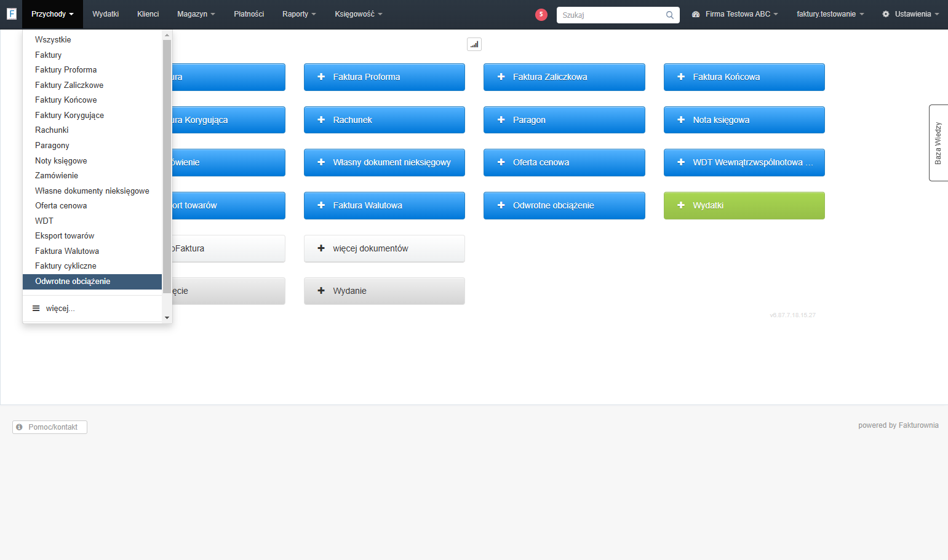Viewport: 948px width, 560px height.
Task: Click the dropdown scrollbar up arrow
Action: (167, 35)
